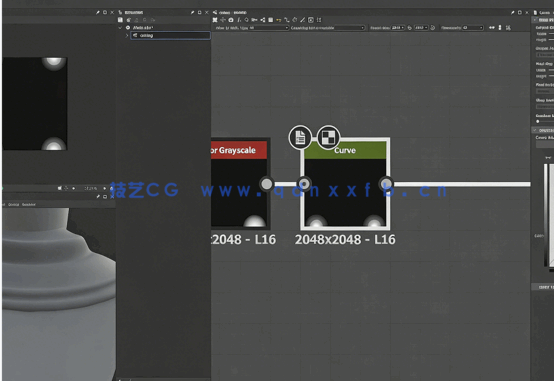Click the camera icon in the graph toolbar
This screenshot has width=554, height=381.
231,20
